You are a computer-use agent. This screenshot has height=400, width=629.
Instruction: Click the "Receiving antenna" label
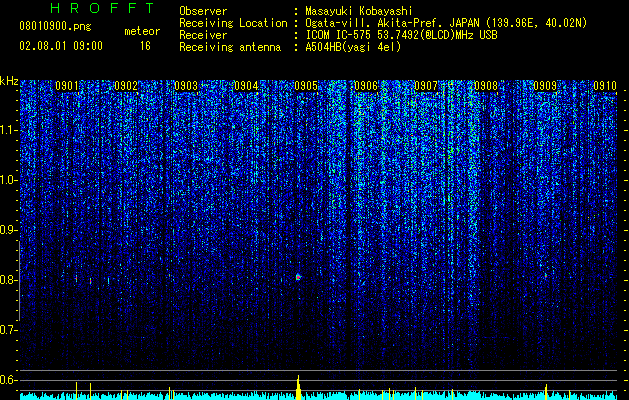click(x=230, y=47)
